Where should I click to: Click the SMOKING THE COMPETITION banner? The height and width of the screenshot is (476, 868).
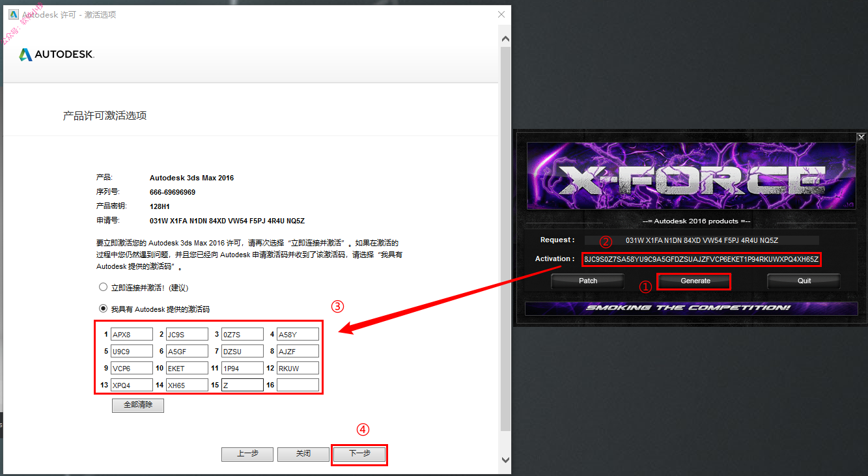click(691, 308)
